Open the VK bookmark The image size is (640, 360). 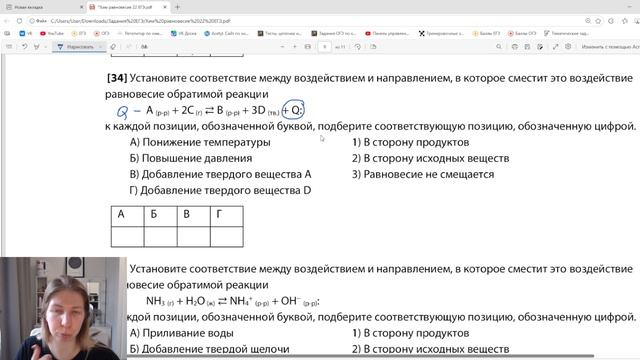(x=26, y=33)
